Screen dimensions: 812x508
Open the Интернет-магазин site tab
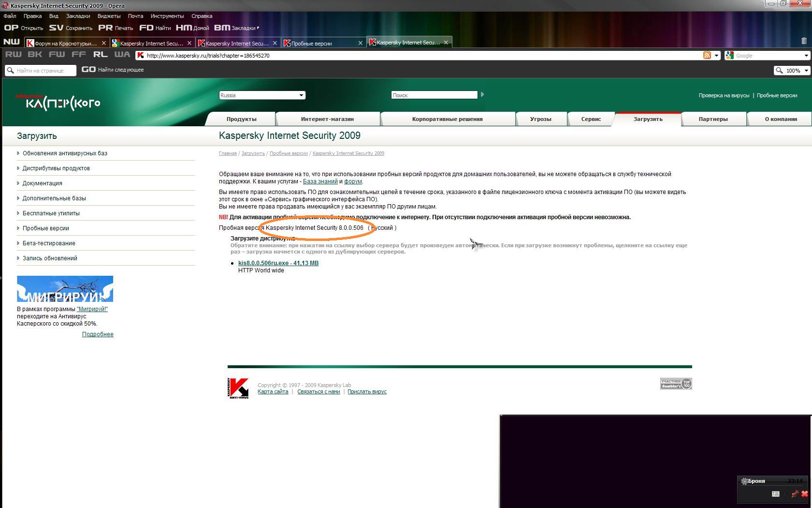click(x=327, y=119)
